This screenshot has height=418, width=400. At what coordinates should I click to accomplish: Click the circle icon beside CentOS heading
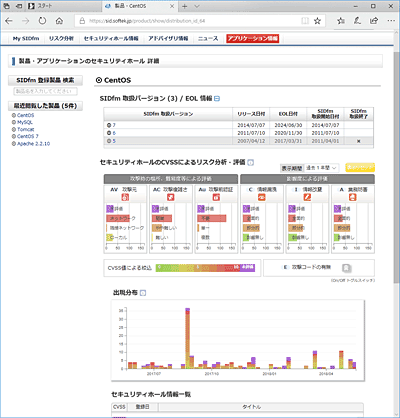coord(99,80)
